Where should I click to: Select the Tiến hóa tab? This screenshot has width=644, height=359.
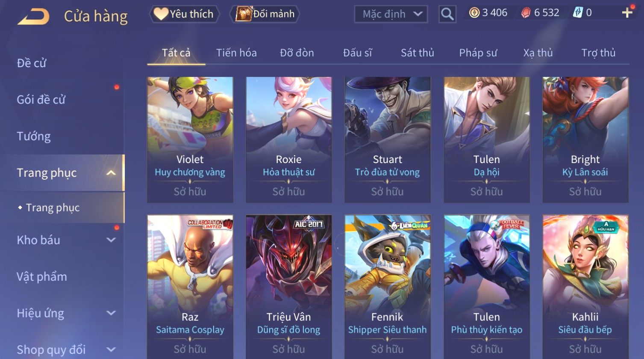[x=236, y=53]
